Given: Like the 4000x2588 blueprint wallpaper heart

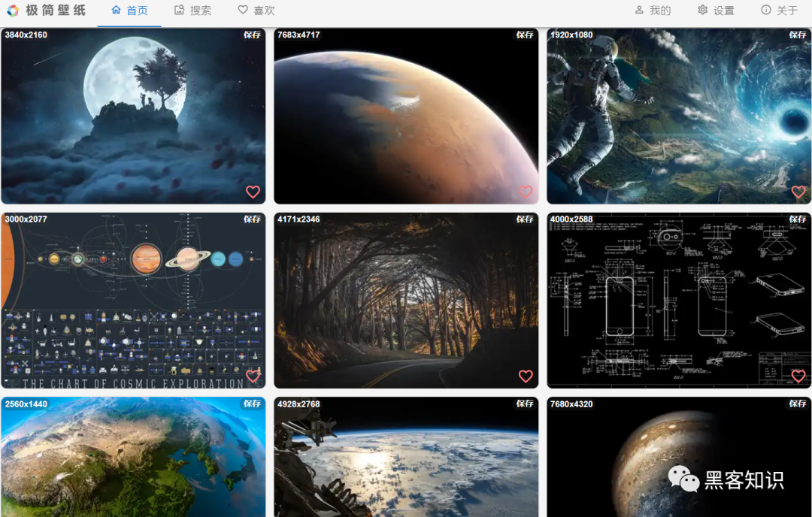Looking at the screenshot, I should click(798, 376).
